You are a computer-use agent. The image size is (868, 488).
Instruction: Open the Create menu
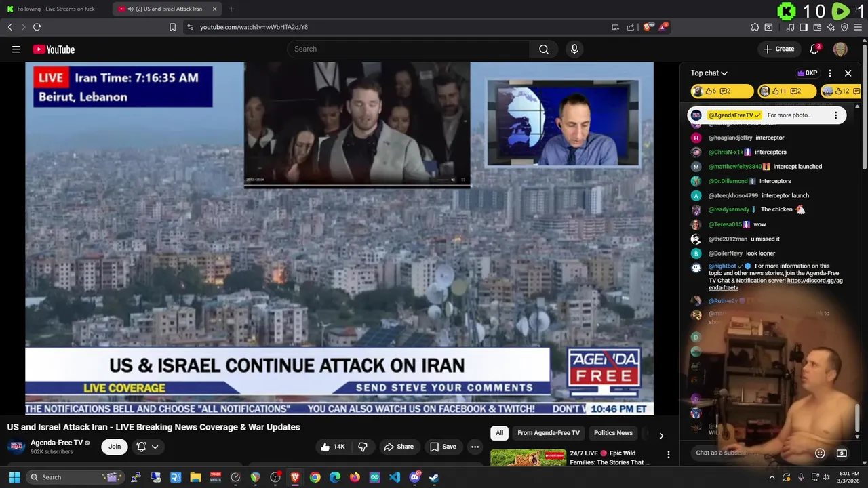pyautogui.click(x=778, y=49)
